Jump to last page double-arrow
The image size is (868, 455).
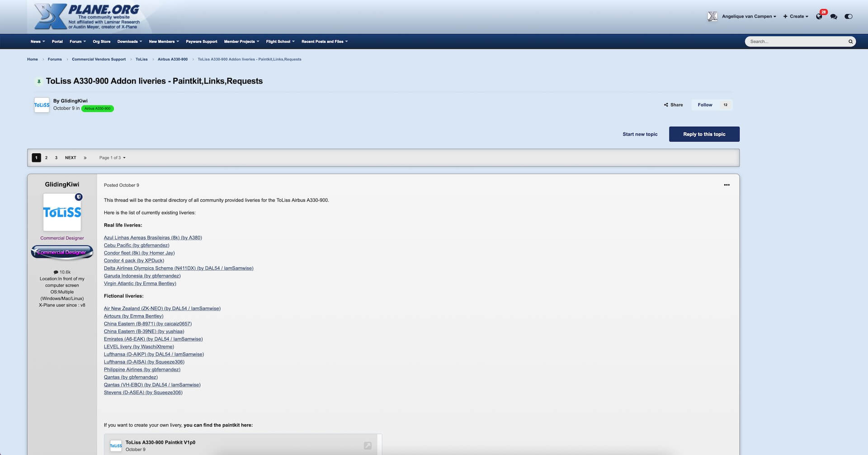[85, 158]
